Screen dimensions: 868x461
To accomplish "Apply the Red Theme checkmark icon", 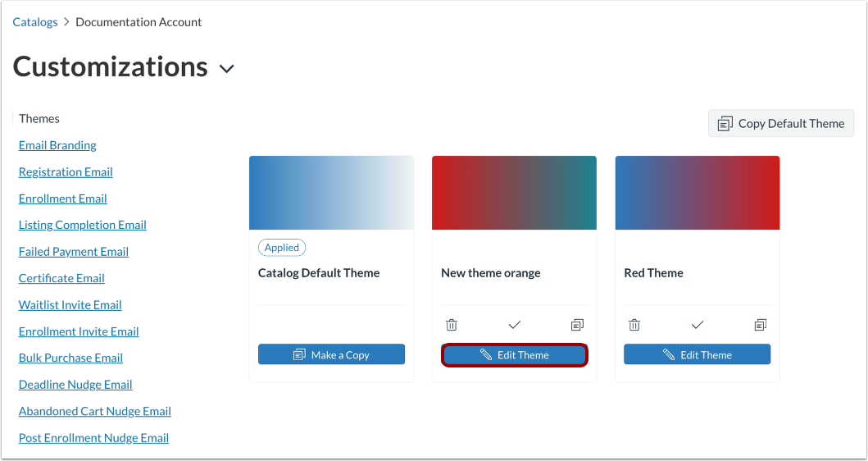I will [698, 325].
